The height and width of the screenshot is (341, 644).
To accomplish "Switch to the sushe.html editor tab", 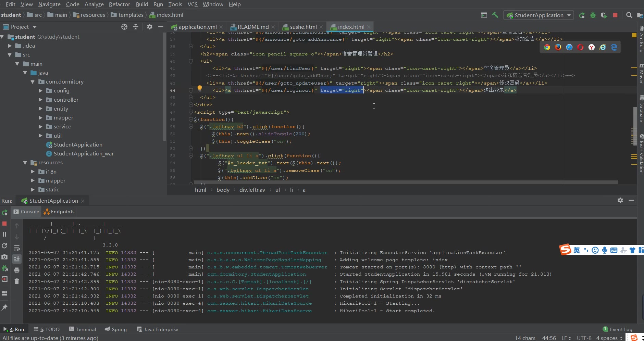I will pyautogui.click(x=303, y=27).
